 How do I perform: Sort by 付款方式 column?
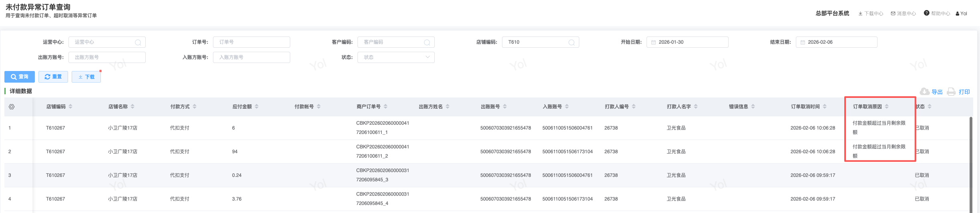coord(195,107)
